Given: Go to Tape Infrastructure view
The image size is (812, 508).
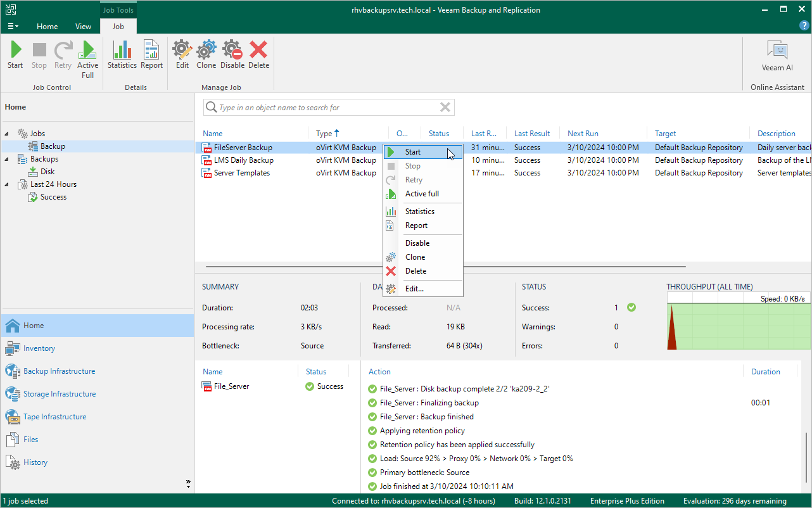Looking at the screenshot, I should pos(98,417).
